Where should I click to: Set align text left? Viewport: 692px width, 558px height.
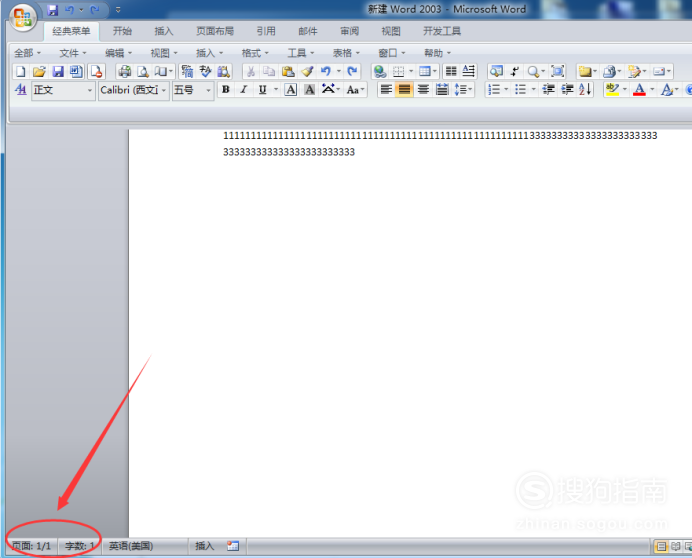386,90
